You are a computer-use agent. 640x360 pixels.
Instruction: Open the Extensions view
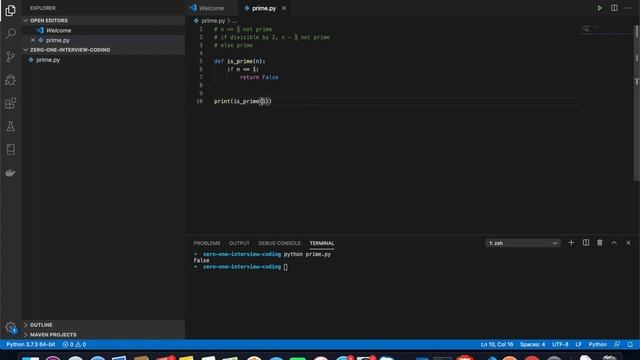point(11,103)
